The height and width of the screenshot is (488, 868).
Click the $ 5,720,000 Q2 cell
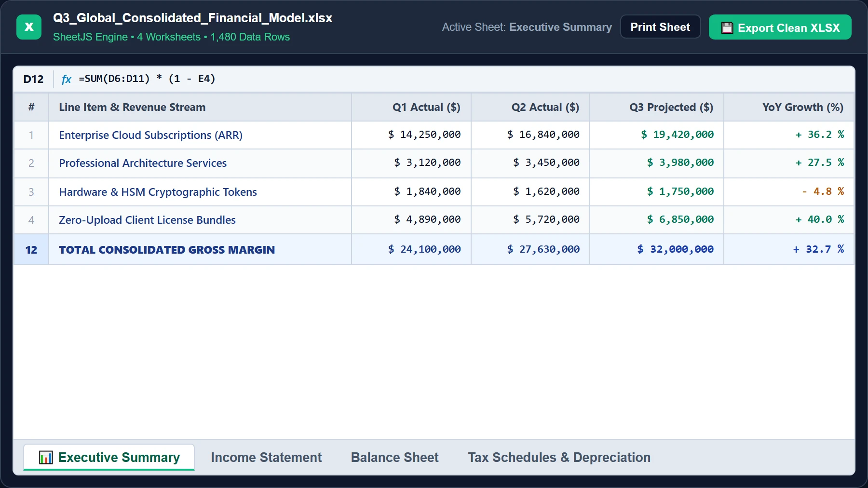530,220
